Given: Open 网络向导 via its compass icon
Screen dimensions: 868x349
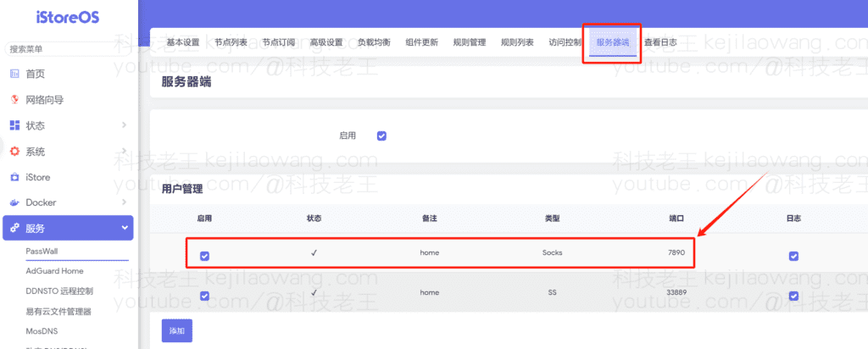Looking at the screenshot, I should point(14,100).
